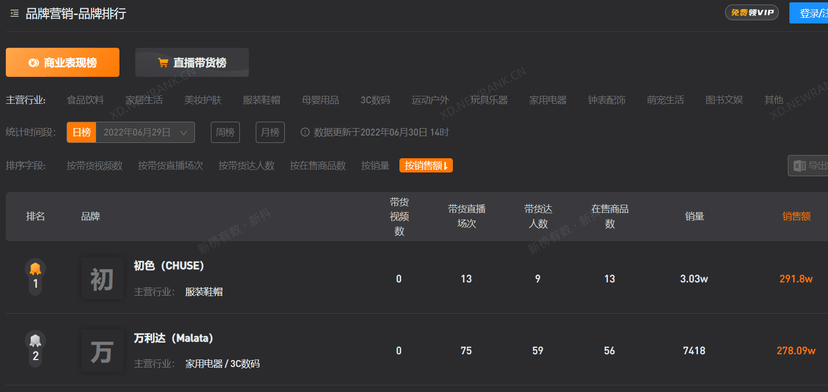Click 278.09w sales value
The image size is (828, 392).
pos(796,351)
